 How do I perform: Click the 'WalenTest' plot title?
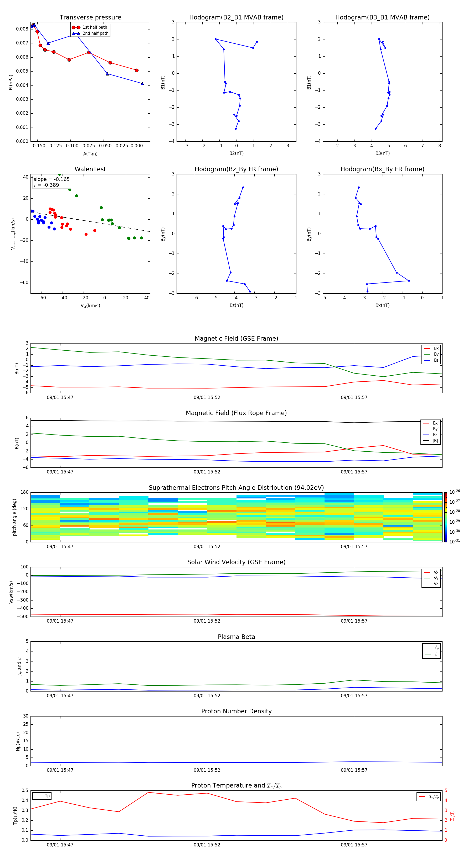click(90, 169)
